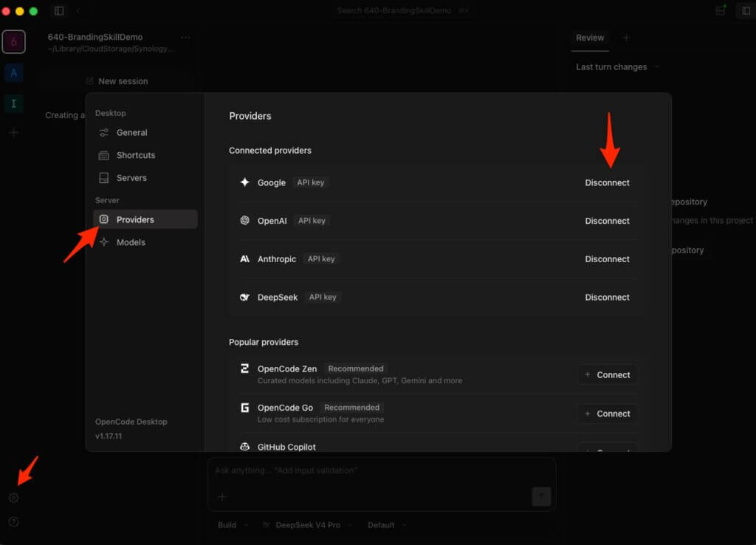Open Models settings
The image size is (756, 545).
(x=145, y=242)
